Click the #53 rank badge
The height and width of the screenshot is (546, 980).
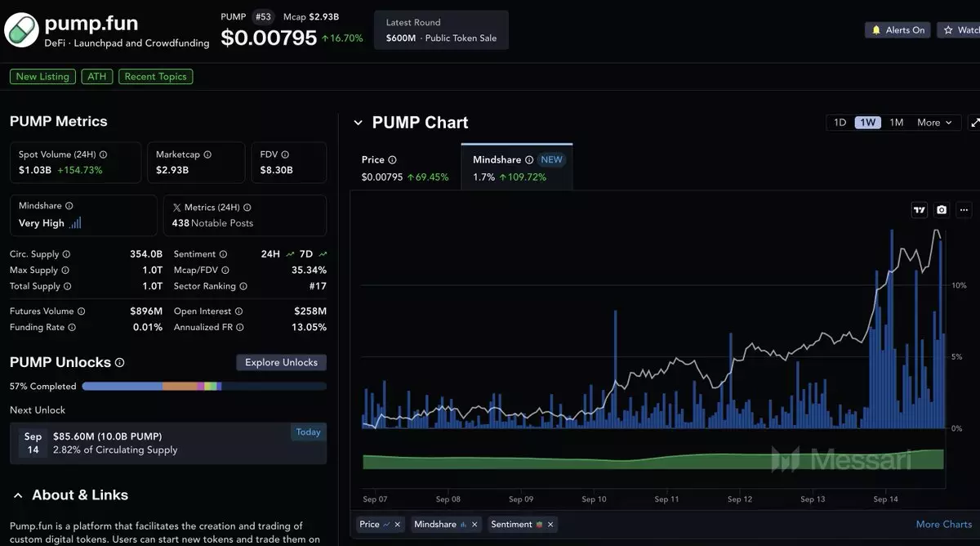pos(263,16)
